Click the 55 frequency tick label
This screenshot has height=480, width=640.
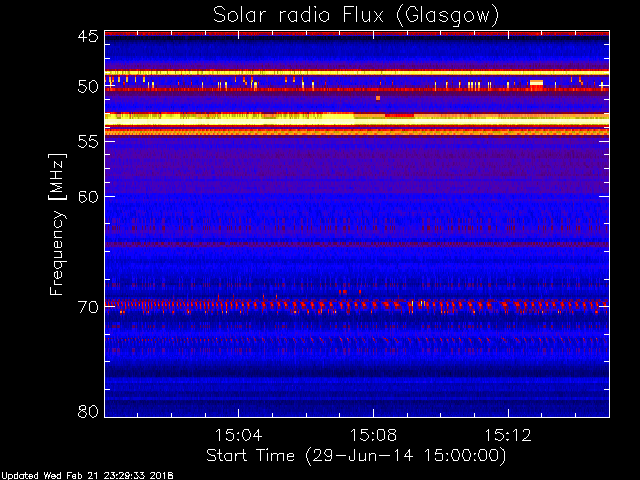point(88,142)
